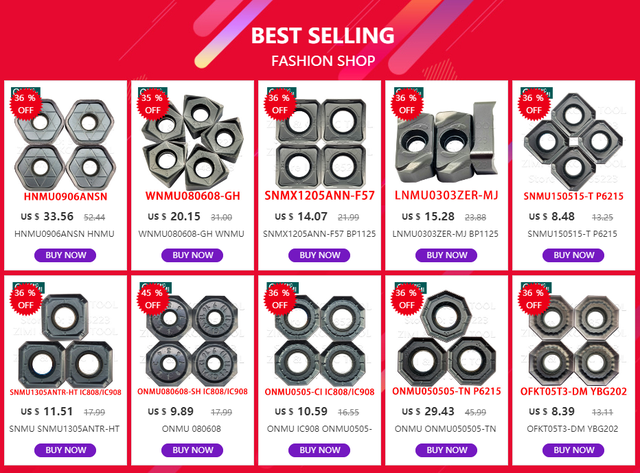
Task: Click Buy Now for the US $29.43 item
Action: (x=447, y=449)
